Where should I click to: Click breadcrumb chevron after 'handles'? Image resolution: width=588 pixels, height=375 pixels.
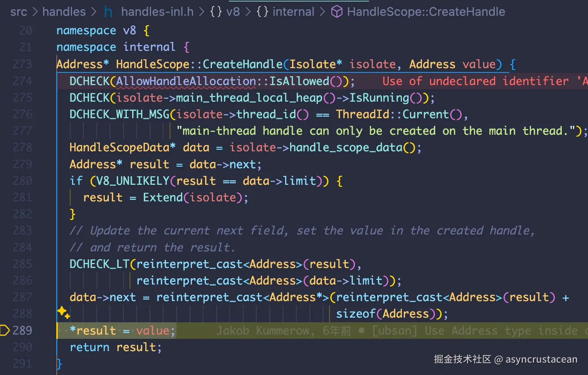click(x=94, y=12)
